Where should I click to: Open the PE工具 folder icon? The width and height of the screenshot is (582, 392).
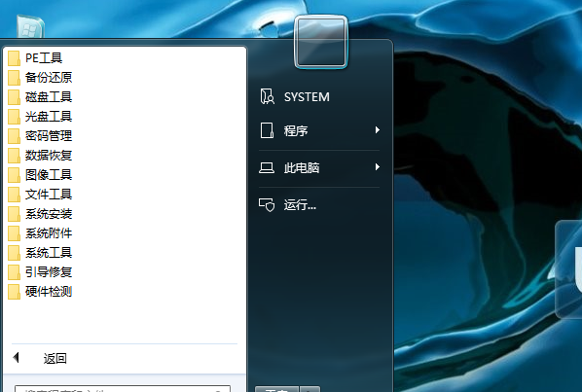click(x=14, y=58)
